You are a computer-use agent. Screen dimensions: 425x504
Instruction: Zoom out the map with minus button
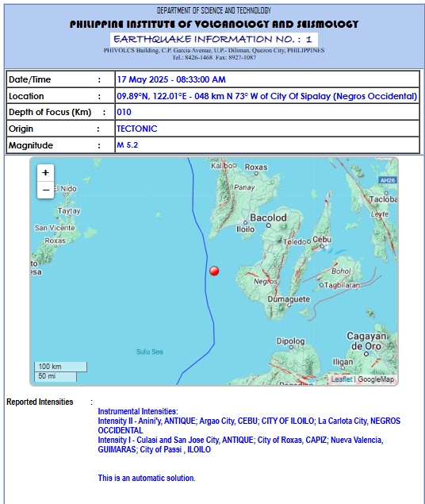coord(45,190)
